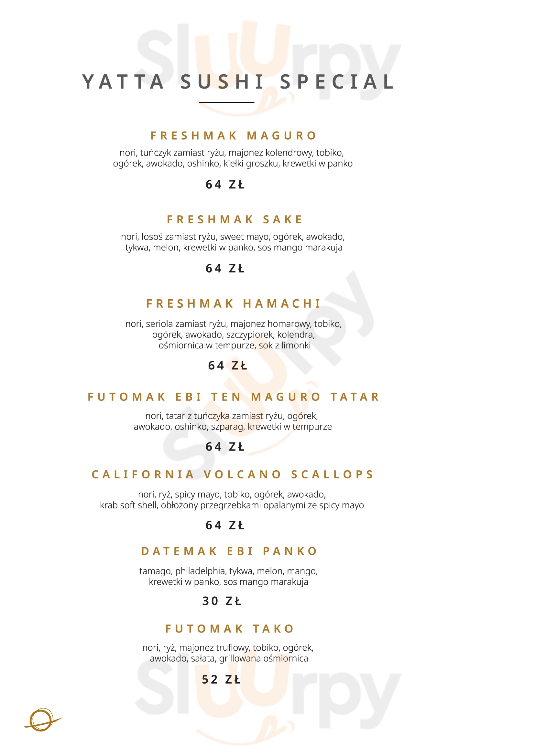This screenshot has height=756, width=535.
Task: Click the black underline beneath the title
Action: pos(227,102)
